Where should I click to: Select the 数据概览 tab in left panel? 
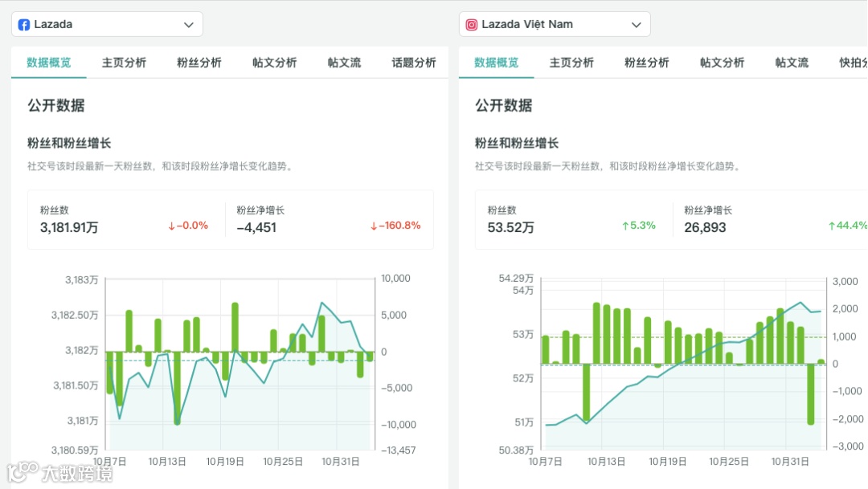tap(49, 63)
